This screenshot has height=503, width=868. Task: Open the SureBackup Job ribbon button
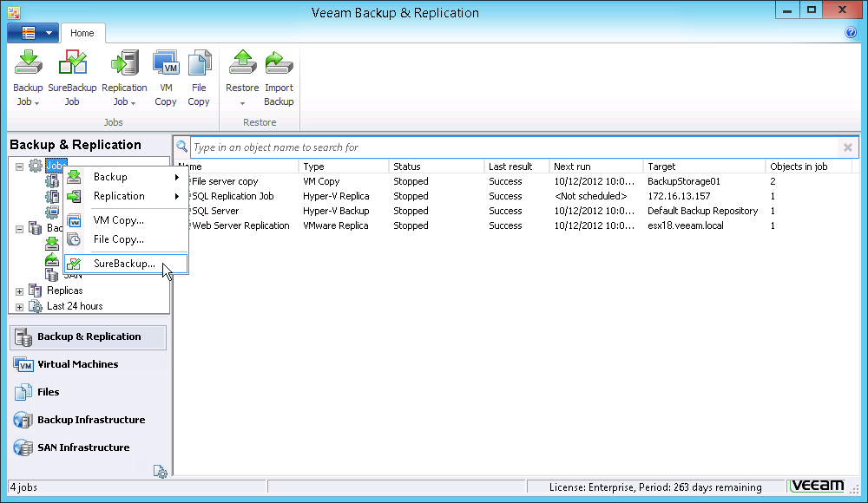(x=72, y=77)
